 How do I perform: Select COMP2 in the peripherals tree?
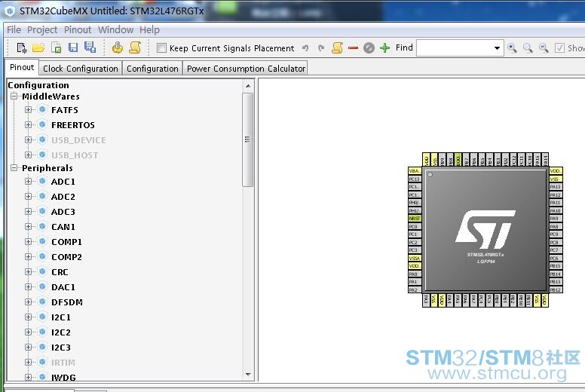click(x=66, y=257)
